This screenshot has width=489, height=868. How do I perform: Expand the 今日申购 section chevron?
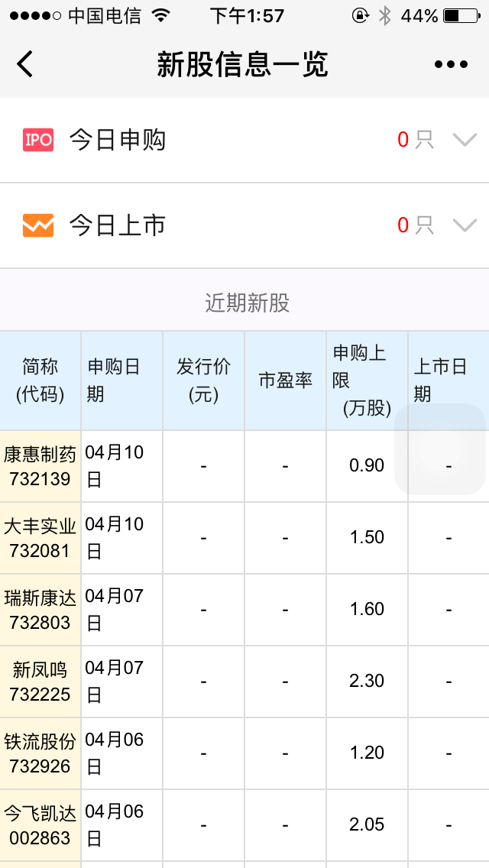click(x=465, y=140)
